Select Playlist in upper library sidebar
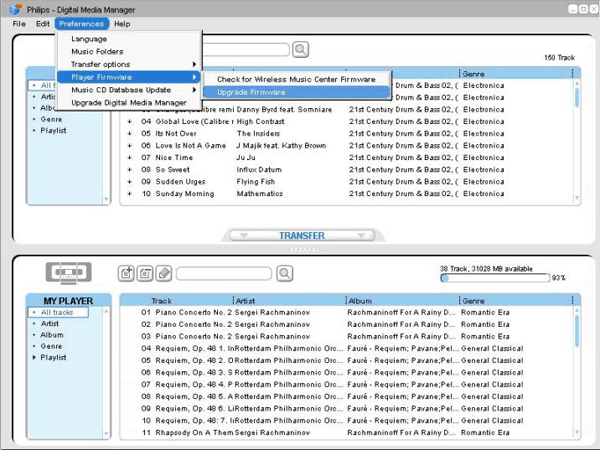This screenshot has height=450, width=600. [53, 130]
